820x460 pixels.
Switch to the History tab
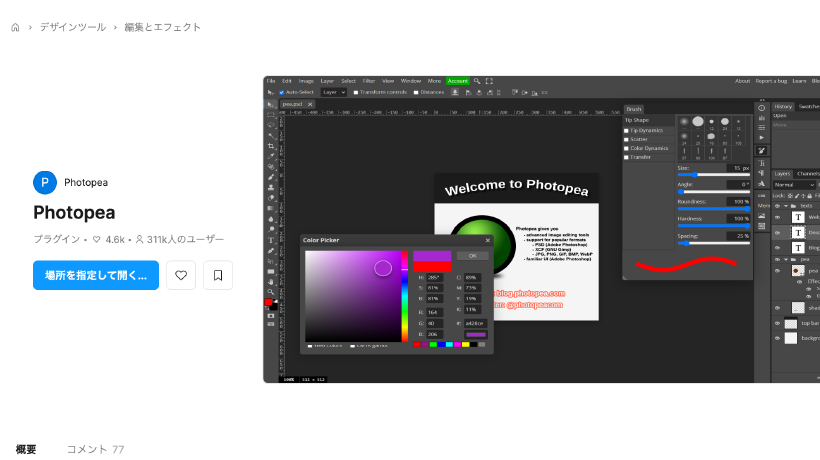783,107
